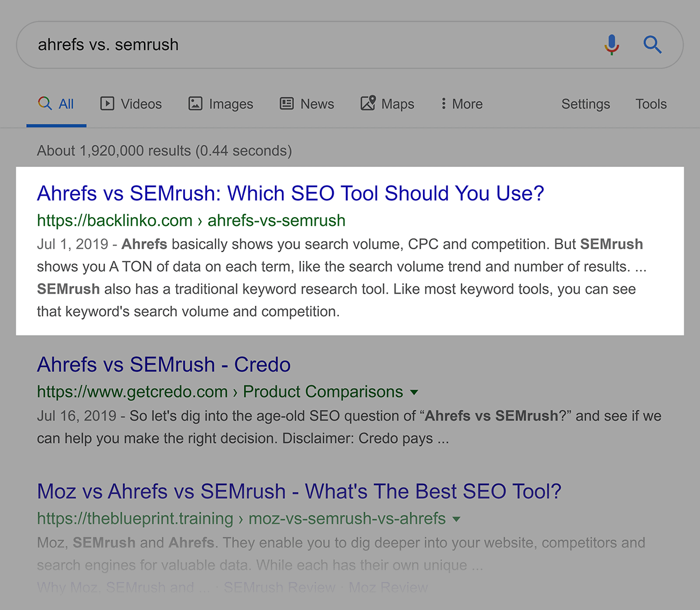The image size is (700, 610).
Task: Open the News tab
Action: pyautogui.click(x=307, y=104)
